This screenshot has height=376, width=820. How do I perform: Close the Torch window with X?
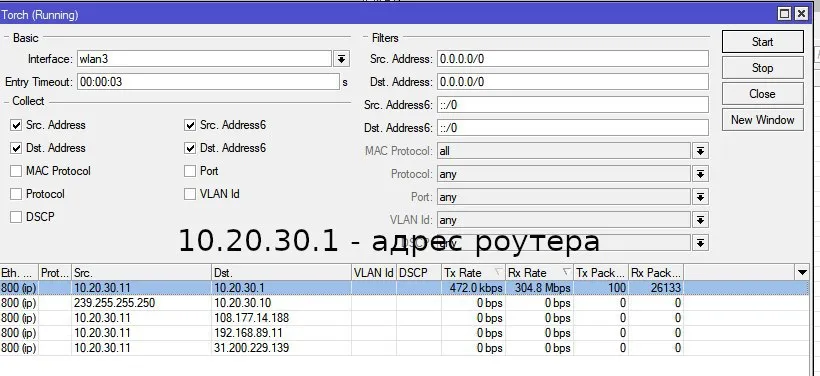(x=801, y=14)
